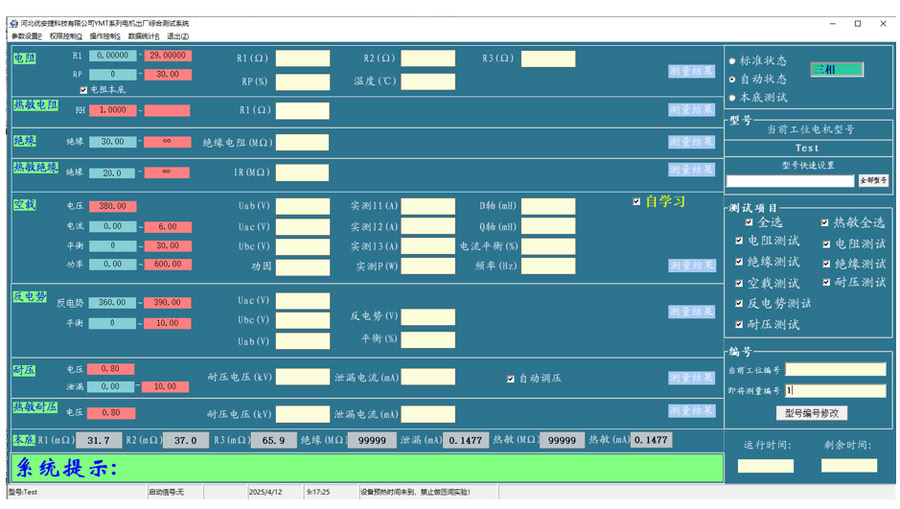Image resolution: width=900 pixels, height=509 pixels.
Task: Uncheck 全选 under 测试项目
Action: tap(749, 223)
